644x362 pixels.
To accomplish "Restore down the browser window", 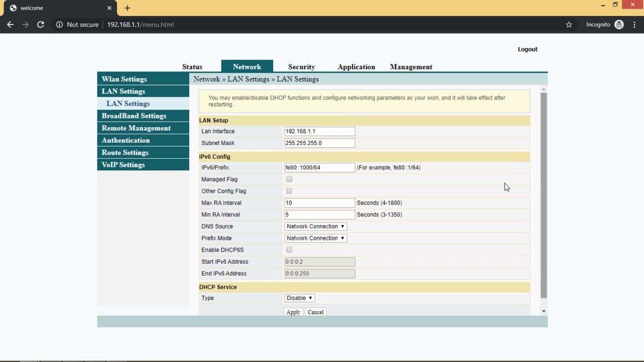I will point(615,5).
